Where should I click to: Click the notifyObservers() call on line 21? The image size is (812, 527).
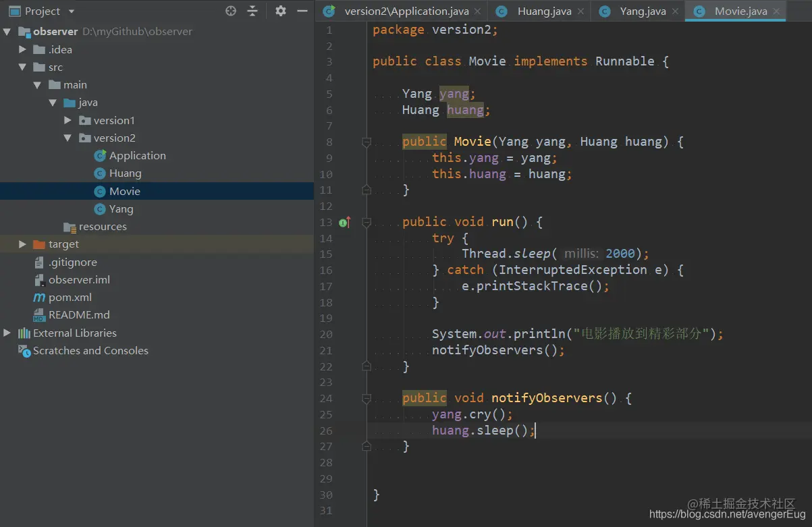tap(498, 350)
